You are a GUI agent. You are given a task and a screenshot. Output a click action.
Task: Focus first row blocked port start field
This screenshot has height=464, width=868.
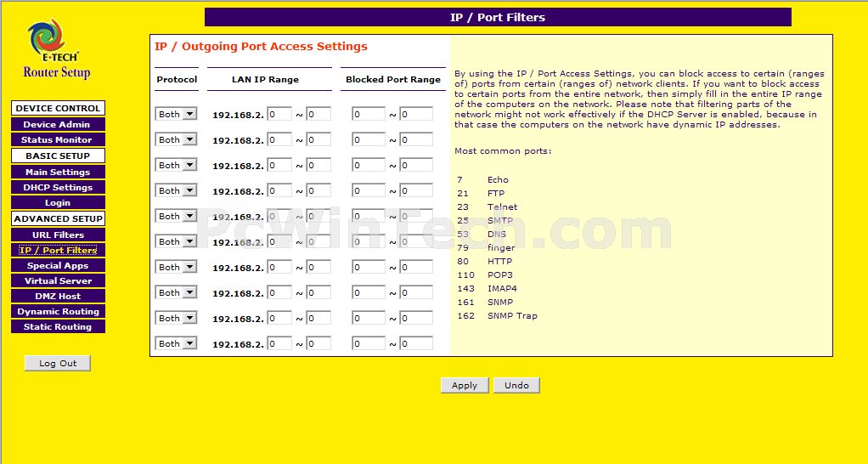tap(369, 114)
